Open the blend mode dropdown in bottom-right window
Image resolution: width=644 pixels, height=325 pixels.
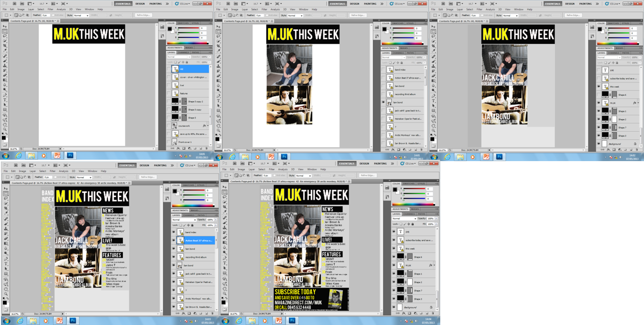tap(405, 219)
